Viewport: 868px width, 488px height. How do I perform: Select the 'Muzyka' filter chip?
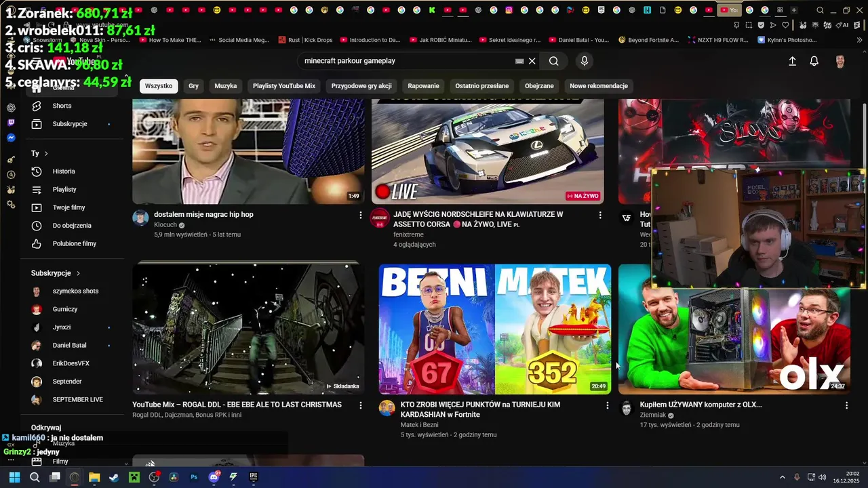click(226, 86)
